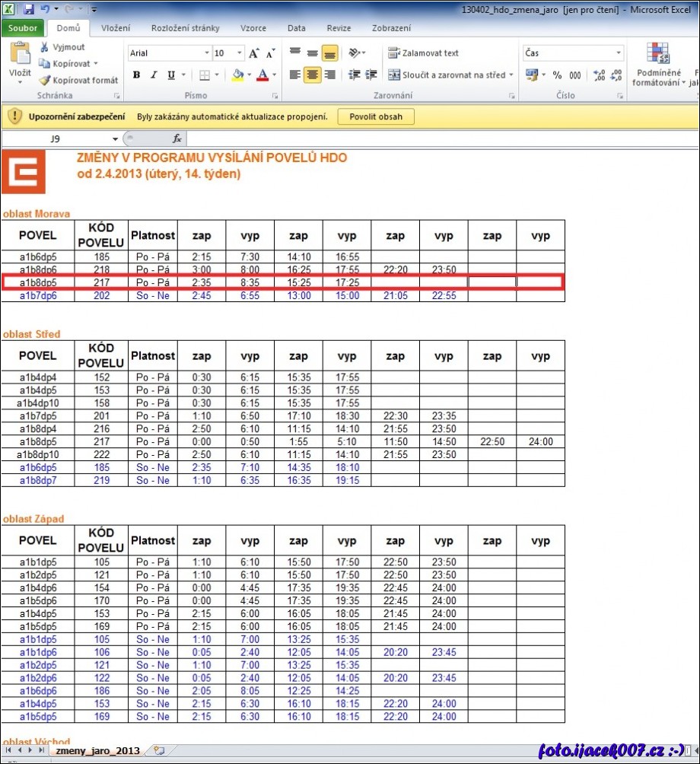Click the percent style icon

point(557,75)
